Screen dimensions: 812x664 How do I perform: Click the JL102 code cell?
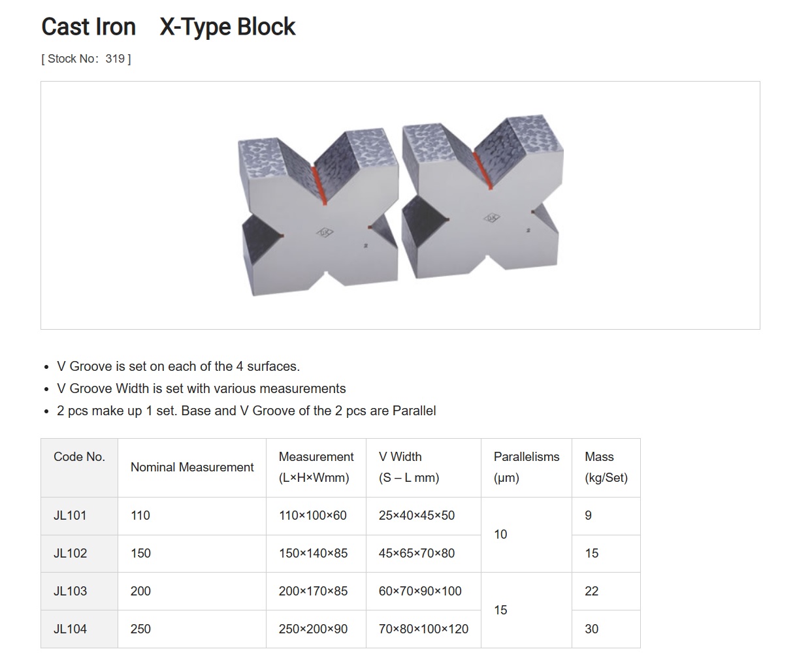[79, 554]
